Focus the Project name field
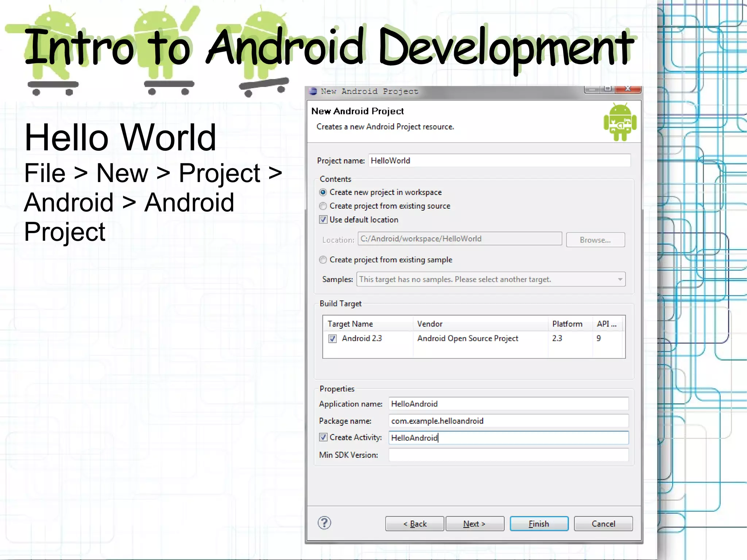The height and width of the screenshot is (560, 747). pos(499,161)
